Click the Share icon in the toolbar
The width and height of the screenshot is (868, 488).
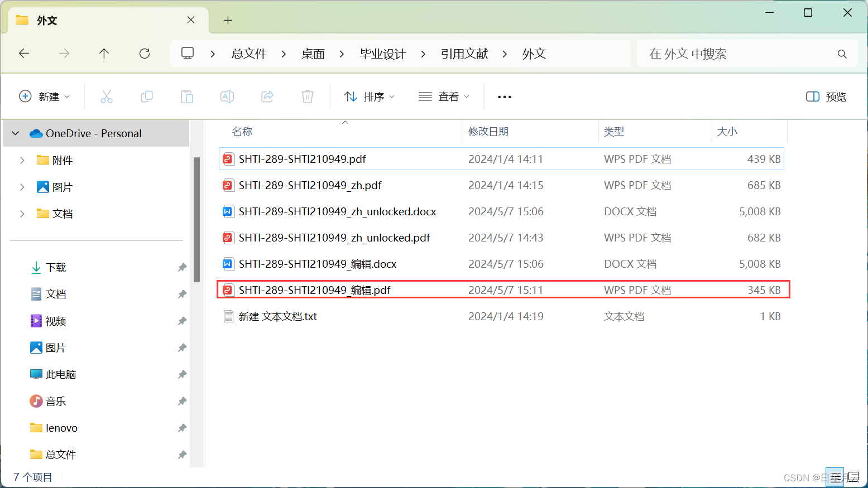(267, 96)
